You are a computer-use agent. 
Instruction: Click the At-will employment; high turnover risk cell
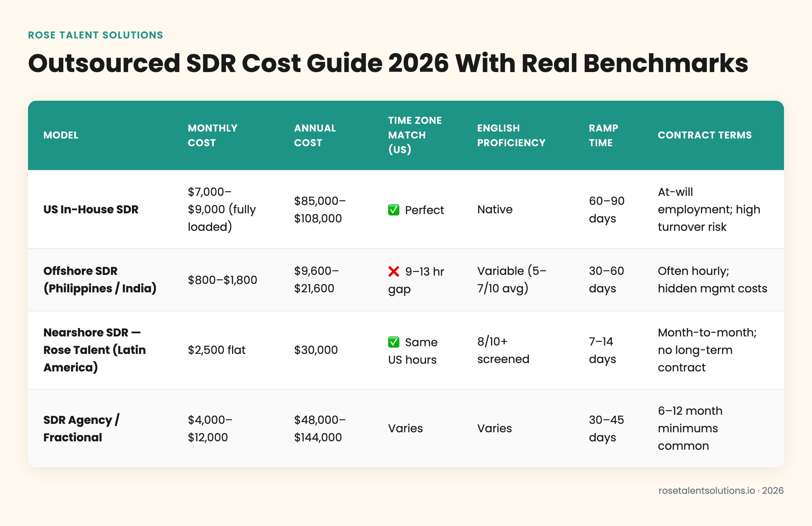pyautogui.click(x=709, y=209)
